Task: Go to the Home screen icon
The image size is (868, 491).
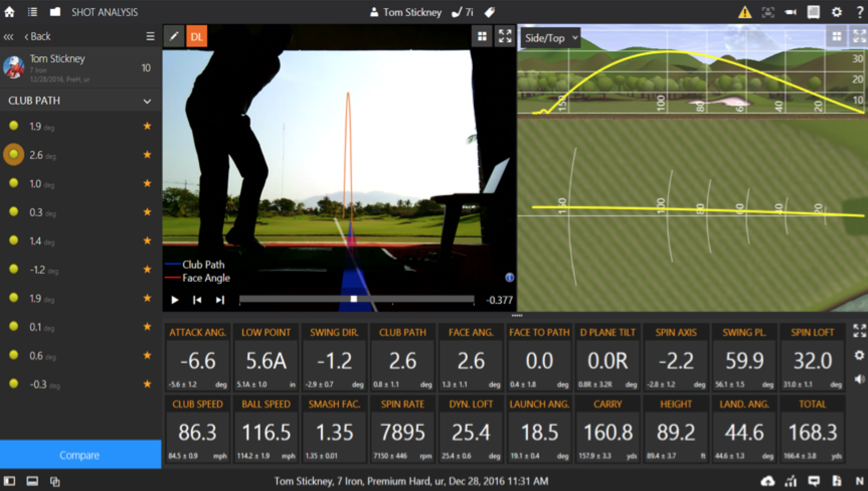Action: coord(10,12)
